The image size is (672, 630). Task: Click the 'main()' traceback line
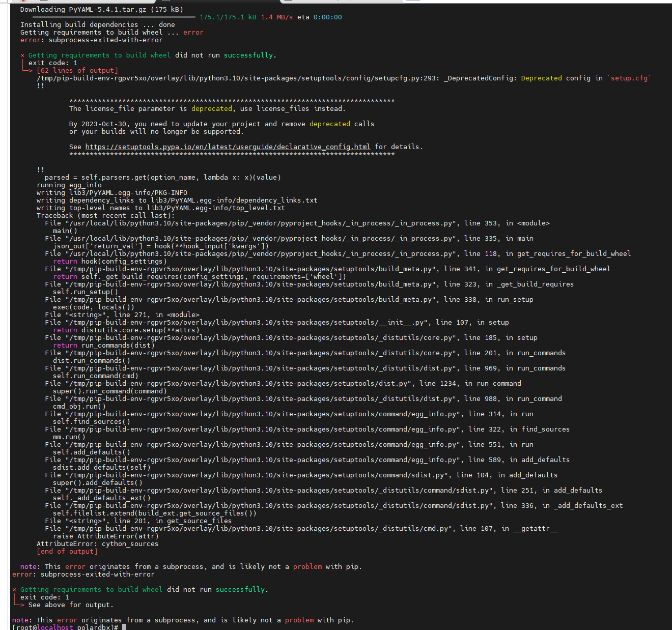click(x=65, y=231)
